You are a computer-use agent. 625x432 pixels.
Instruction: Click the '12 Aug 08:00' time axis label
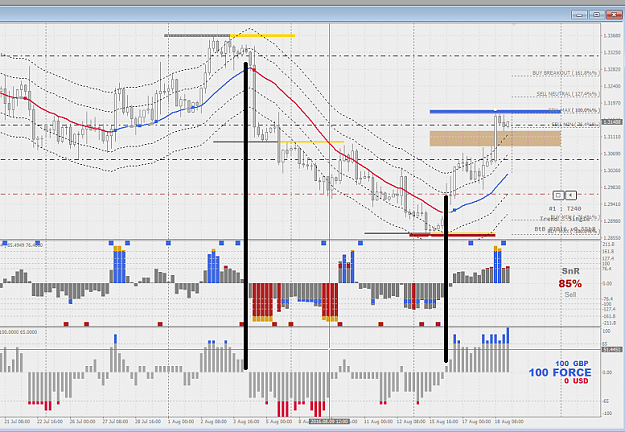411,421
